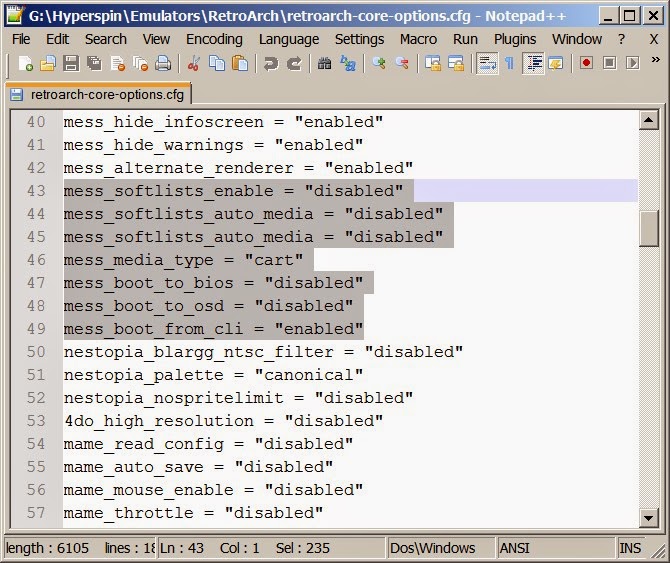The width and height of the screenshot is (670, 563).
Task: Click the mess_hide_warnings line
Action: 213,145
